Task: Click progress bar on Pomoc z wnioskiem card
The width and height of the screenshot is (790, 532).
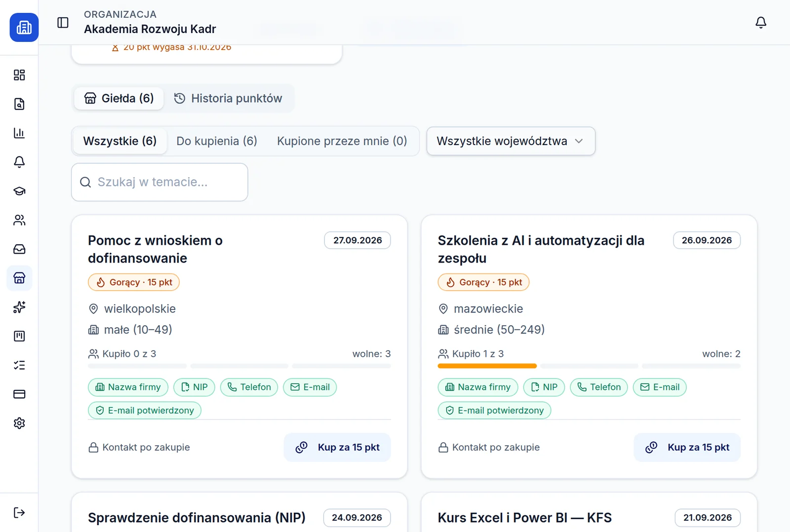Action: (239, 366)
